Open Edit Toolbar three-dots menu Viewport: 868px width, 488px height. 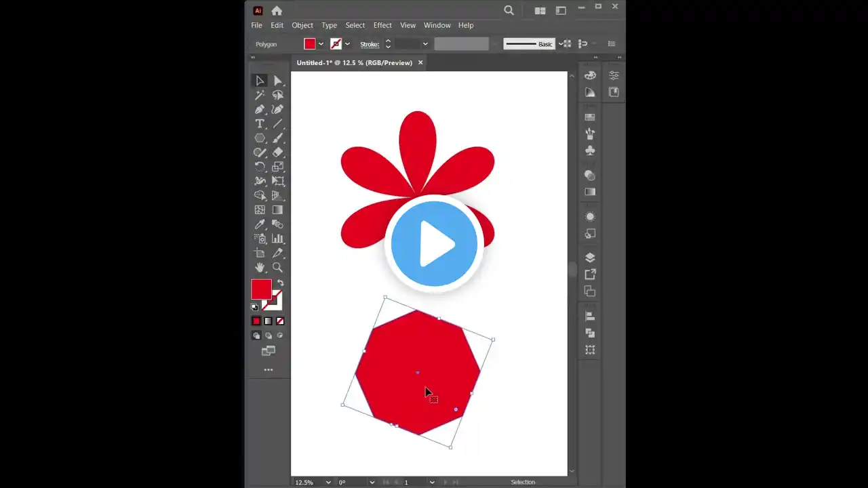point(269,370)
